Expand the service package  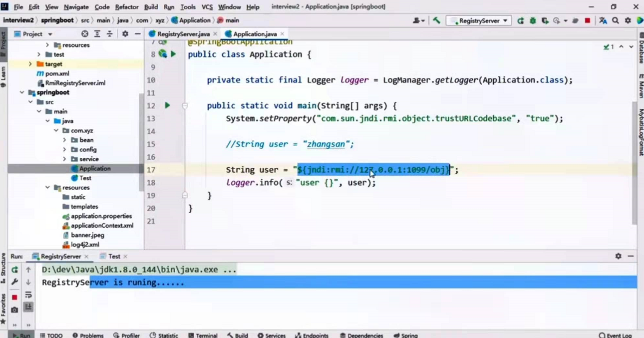tap(65, 159)
